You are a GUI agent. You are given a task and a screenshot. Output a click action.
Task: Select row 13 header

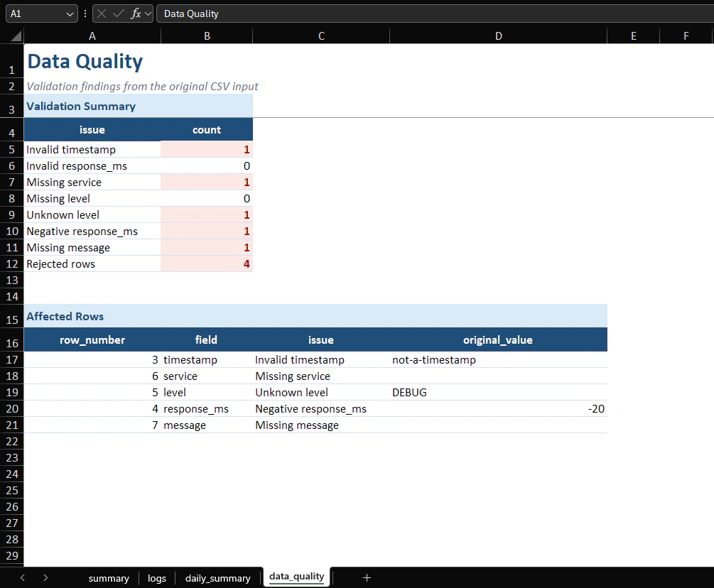[12, 281]
